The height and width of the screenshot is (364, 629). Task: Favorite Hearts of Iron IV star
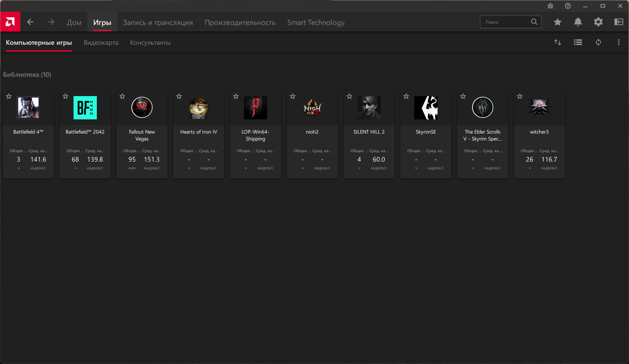point(179,96)
